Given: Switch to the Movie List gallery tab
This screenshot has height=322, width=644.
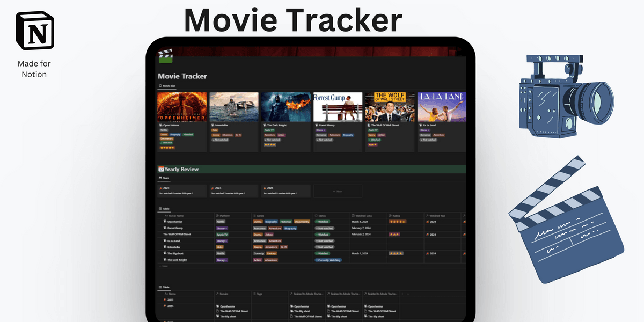Looking at the screenshot, I should [167, 86].
